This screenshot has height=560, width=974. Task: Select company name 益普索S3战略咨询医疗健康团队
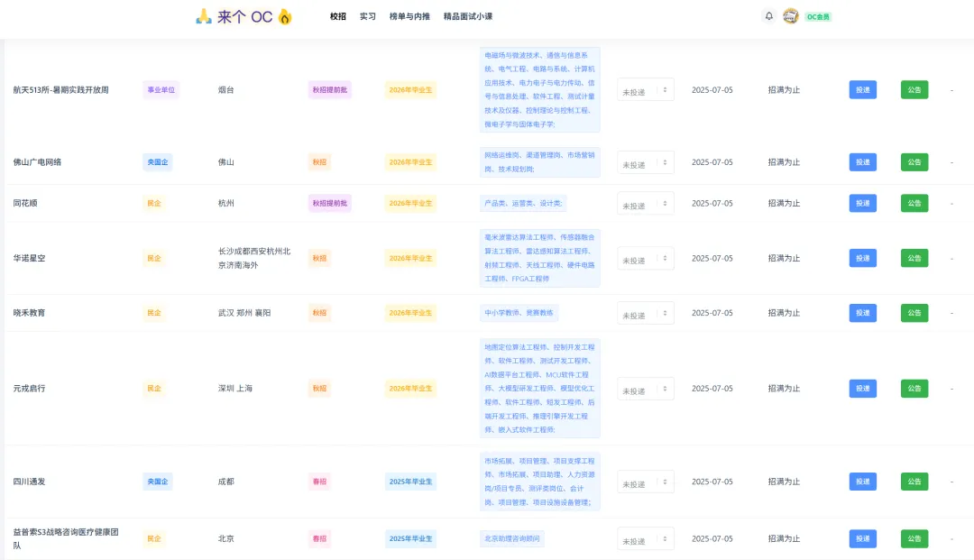pos(66,538)
